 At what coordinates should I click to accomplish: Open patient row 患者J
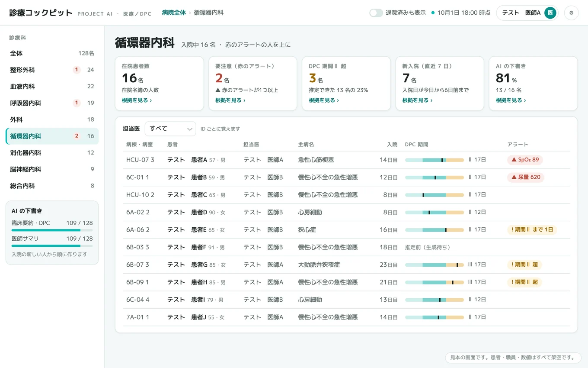point(346,317)
